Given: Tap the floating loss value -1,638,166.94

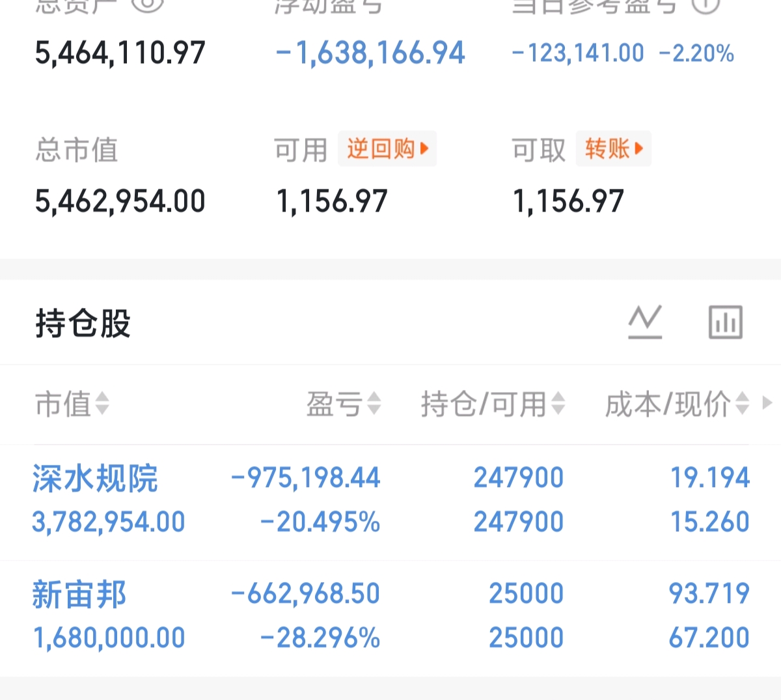Looking at the screenshot, I should coord(370,53).
